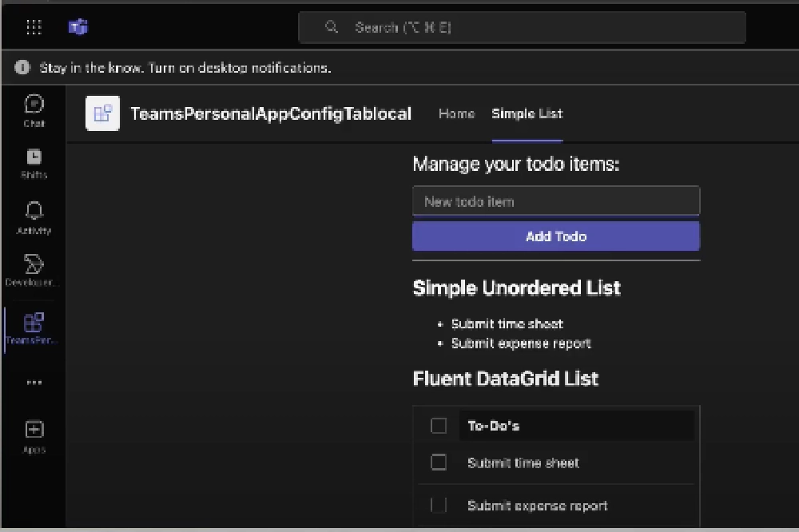Image resolution: width=799 pixels, height=532 pixels.
Task: Check the Submit expense report checkbox
Action: click(x=438, y=505)
